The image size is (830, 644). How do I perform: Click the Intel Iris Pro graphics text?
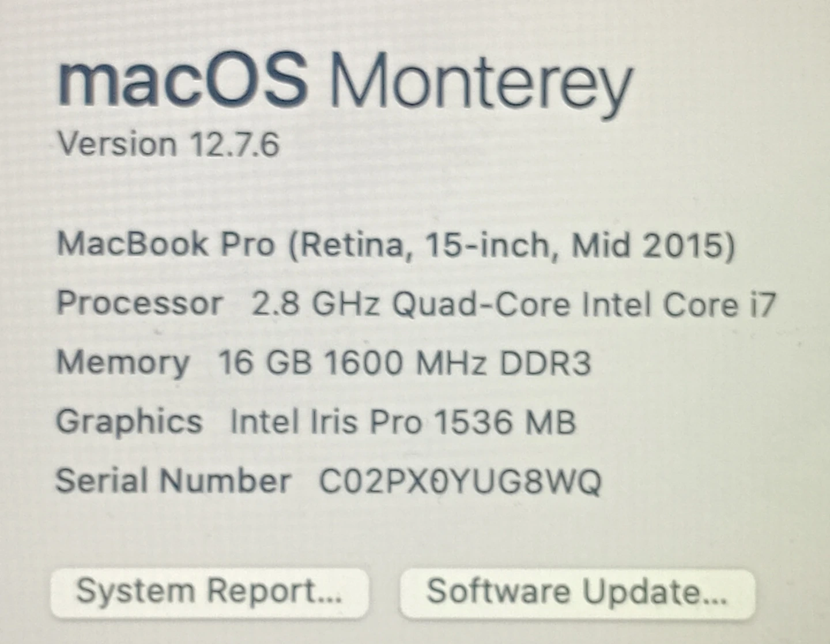326,421
